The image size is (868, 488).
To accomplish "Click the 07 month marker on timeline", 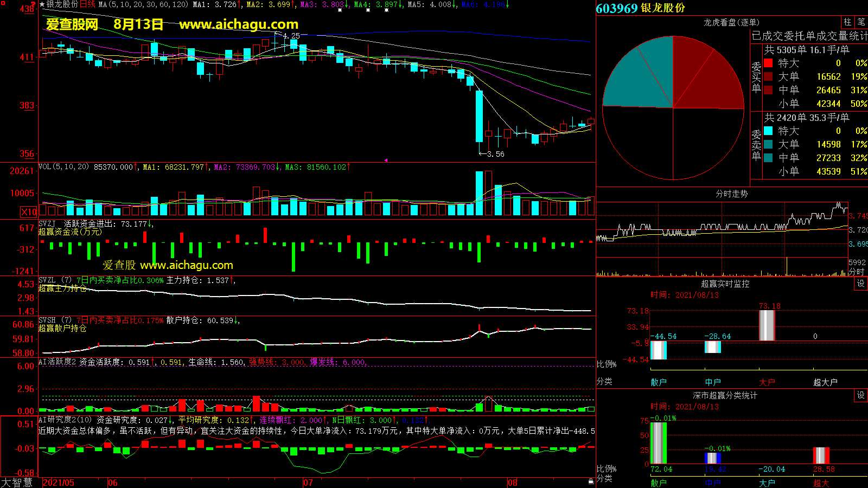I will (308, 483).
